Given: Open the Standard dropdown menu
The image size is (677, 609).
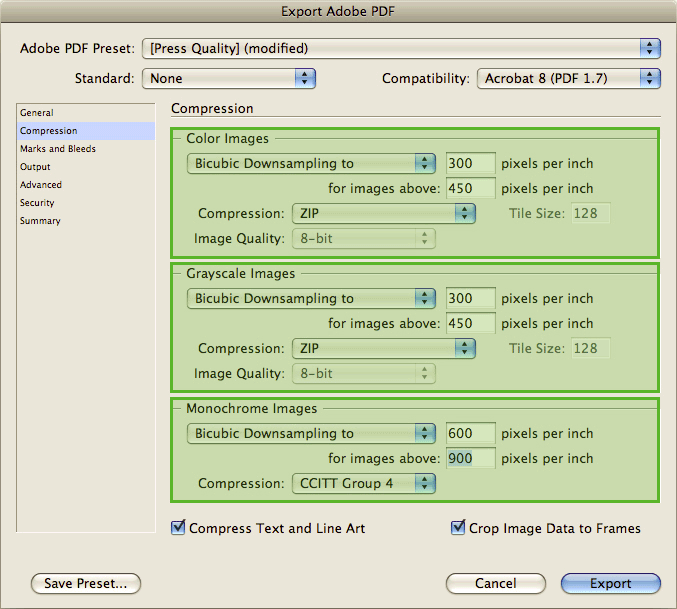Looking at the screenshot, I should click(x=229, y=78).
